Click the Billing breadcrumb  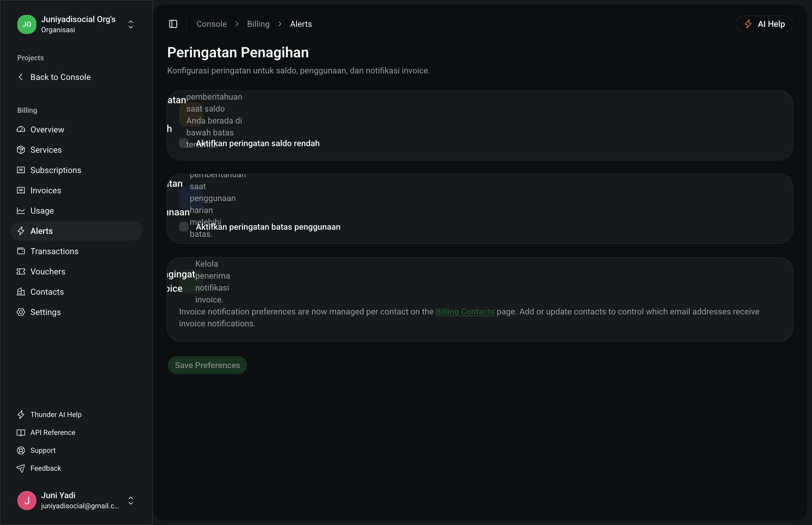pyautogui.click(x=258, y=24)
